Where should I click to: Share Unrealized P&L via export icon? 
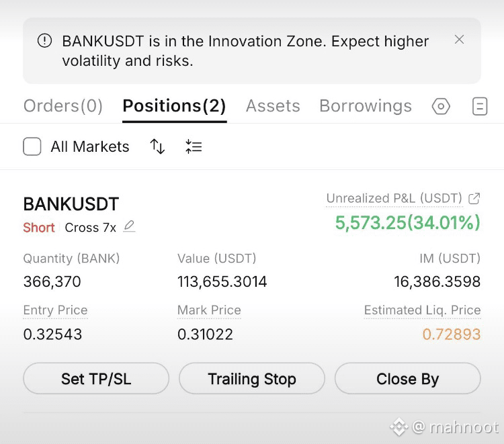click(x=474, y=199)
